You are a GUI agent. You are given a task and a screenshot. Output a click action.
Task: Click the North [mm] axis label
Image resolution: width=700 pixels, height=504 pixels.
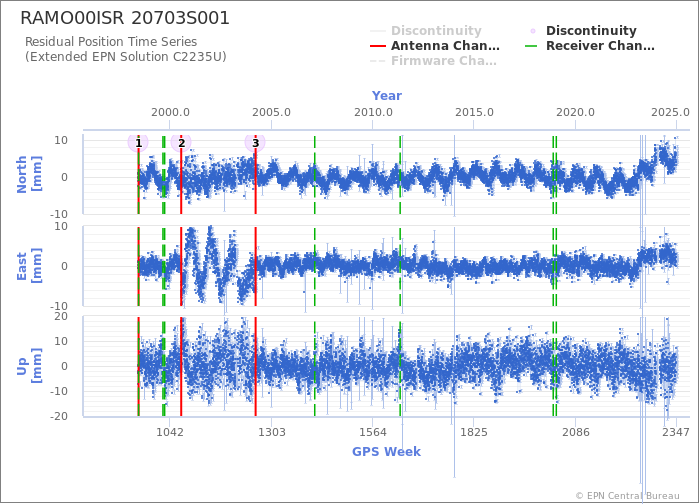29,174
